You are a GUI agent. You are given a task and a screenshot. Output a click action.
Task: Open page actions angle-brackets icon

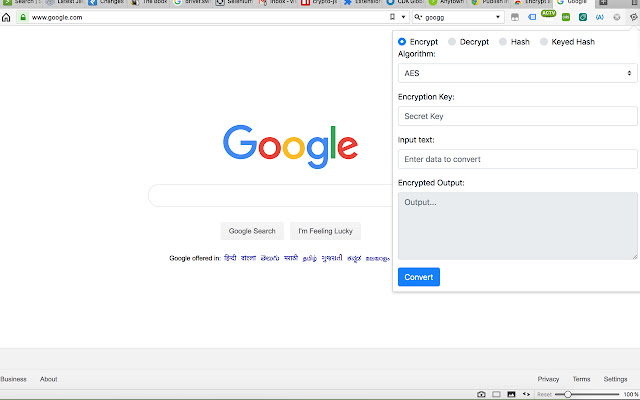point(526,394)
